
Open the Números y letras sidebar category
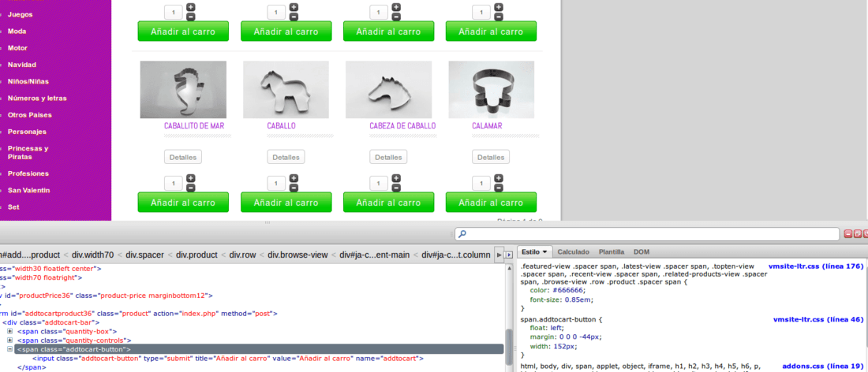click(37, 99)
